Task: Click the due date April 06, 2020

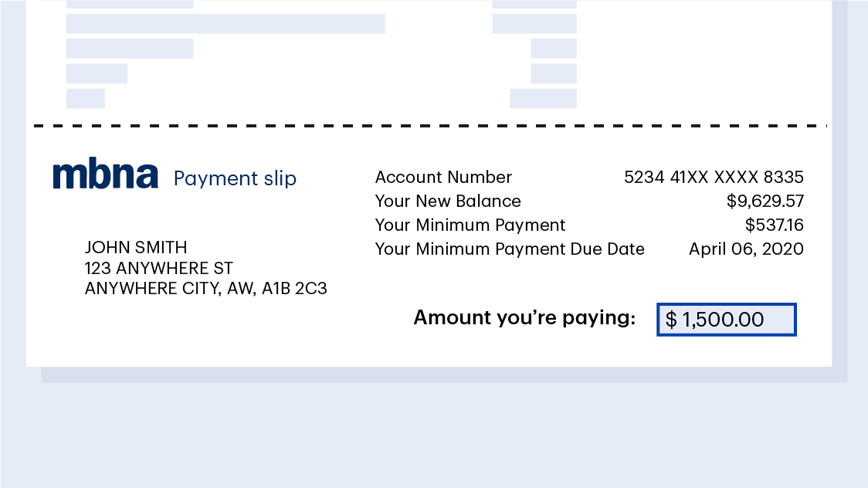Action: [746, 249]
